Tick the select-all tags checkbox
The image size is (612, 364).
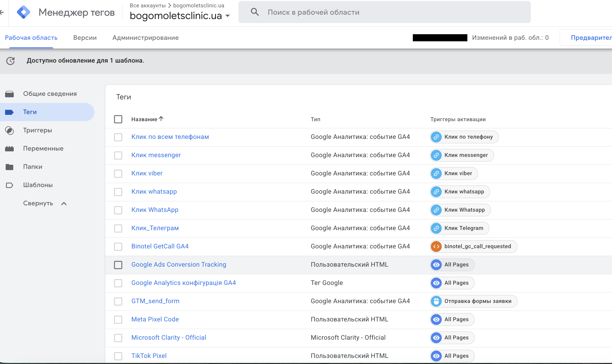click(x=118, y=119)
